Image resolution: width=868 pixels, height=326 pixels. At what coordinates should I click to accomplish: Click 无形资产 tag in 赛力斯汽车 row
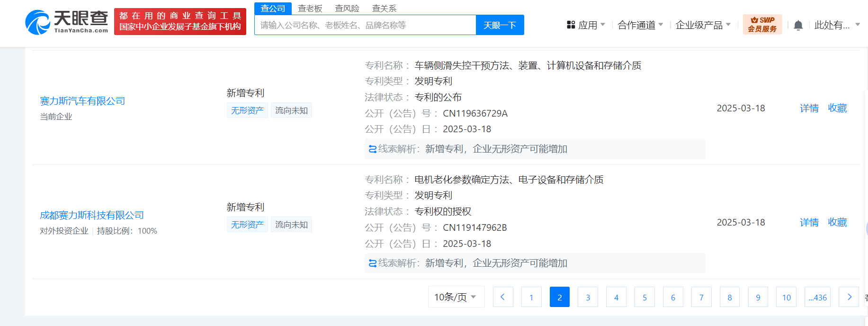[247, 110]
